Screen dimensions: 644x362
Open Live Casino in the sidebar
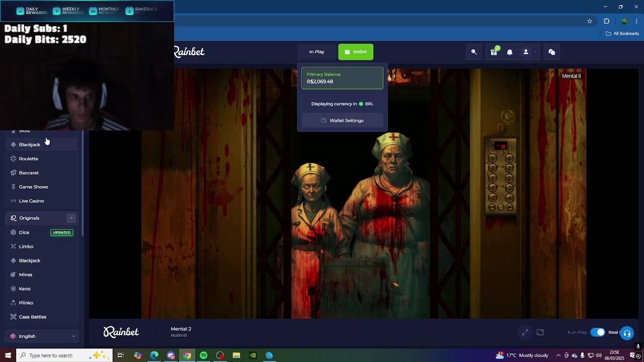click(x=42, y=201)
